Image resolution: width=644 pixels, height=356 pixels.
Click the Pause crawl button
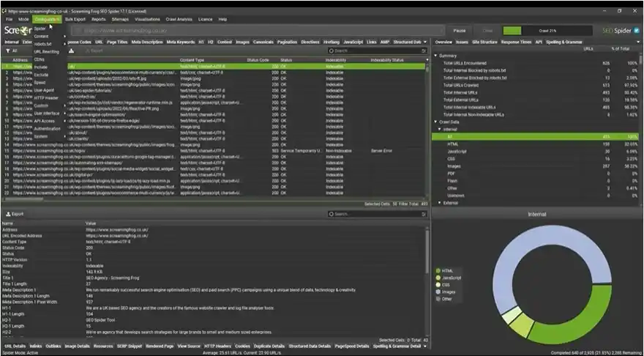459,31
